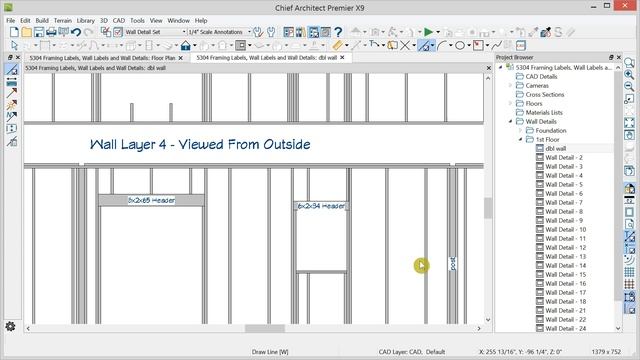
Task: Click the 6x2x34 Header label
Action: pyautogui.click(x=322, y=206)
